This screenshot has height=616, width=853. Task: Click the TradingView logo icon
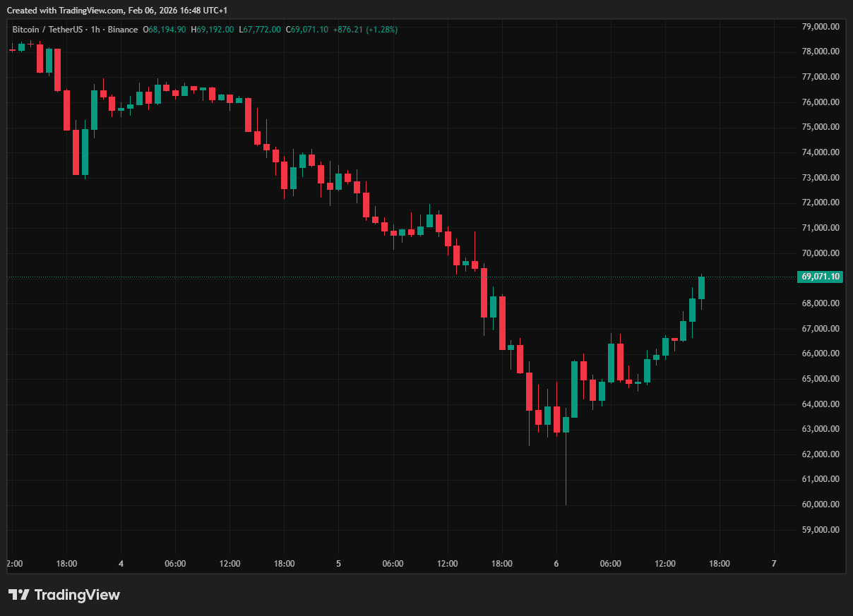click(x=19, y=595)
